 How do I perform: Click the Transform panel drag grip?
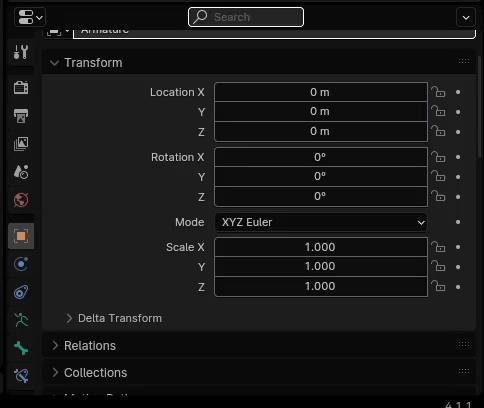click(x=464, y=61)
